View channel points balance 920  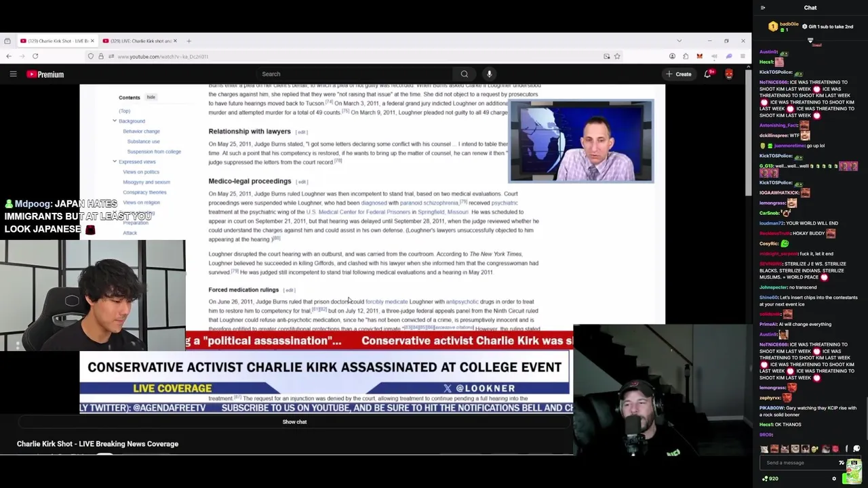pos(770,479)
